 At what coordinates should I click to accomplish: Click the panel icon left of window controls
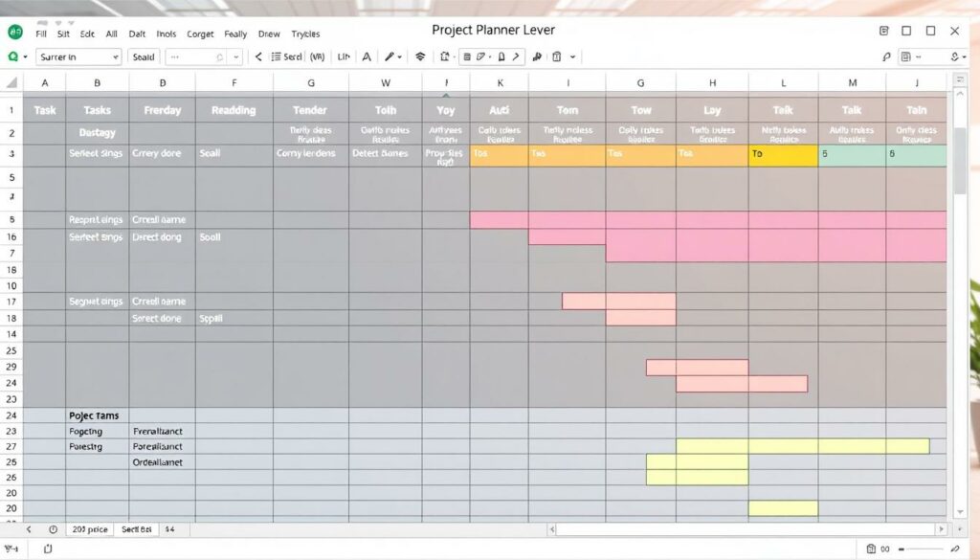[x=883, y=31]
